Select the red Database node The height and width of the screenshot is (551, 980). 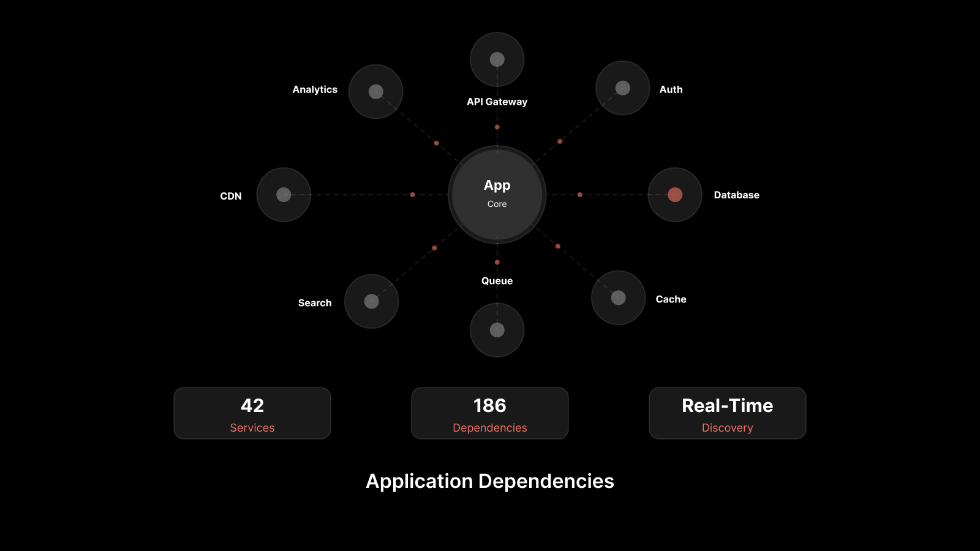[x=674, y=195]
